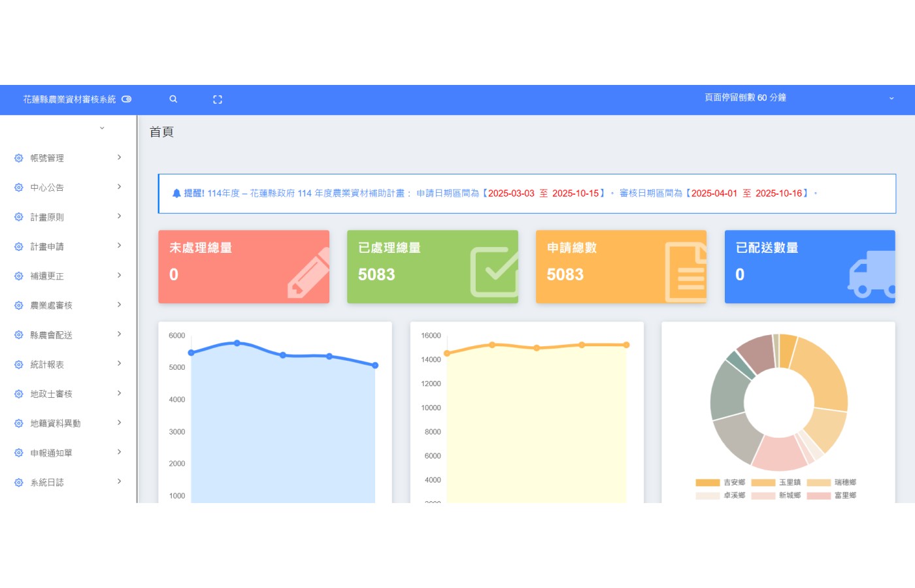The height and width of the screenshot is (588, 915).
Task: Click the 頁面停留倒數 60 分鐘 text
Action: [x=745, y=97]
